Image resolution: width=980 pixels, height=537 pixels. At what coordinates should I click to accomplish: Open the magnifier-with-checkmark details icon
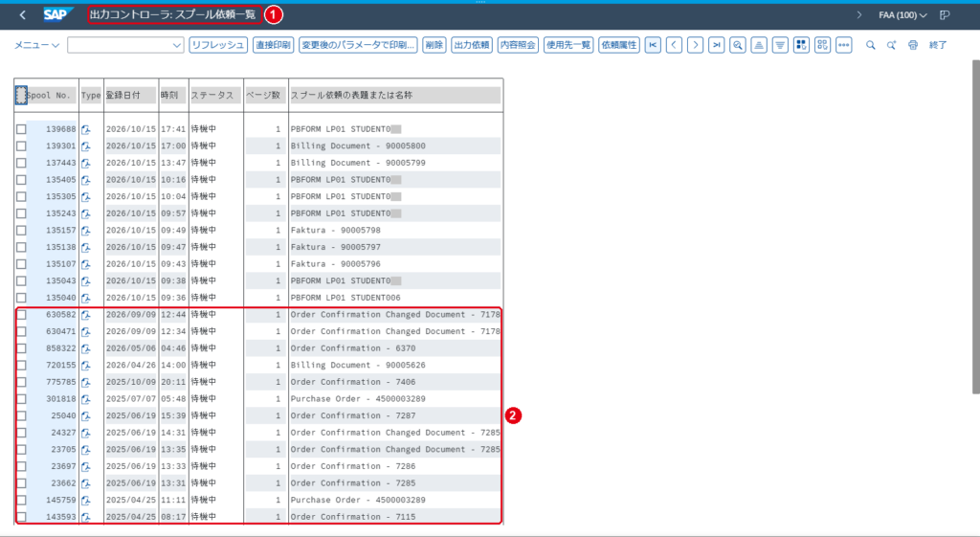click(x=738, y=45)
